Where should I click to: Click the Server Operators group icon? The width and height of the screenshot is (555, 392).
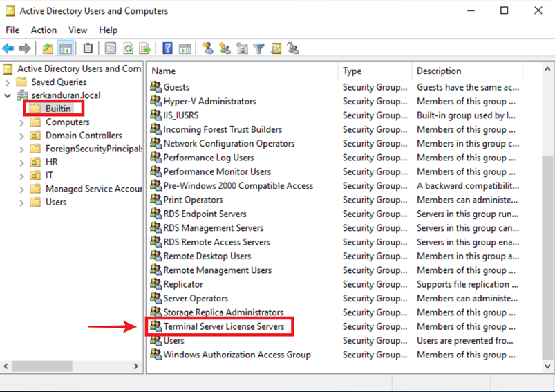(x=156, y=297)
